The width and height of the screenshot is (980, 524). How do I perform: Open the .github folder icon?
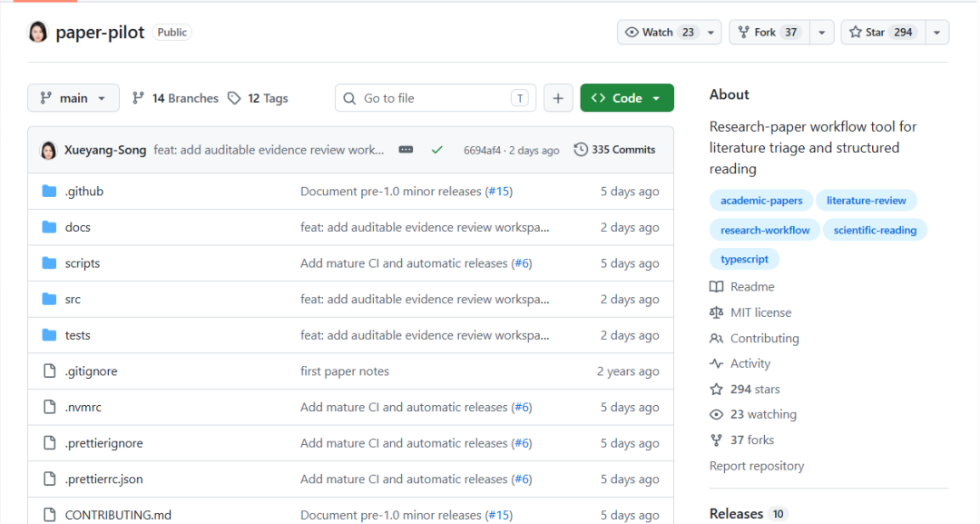49,192
